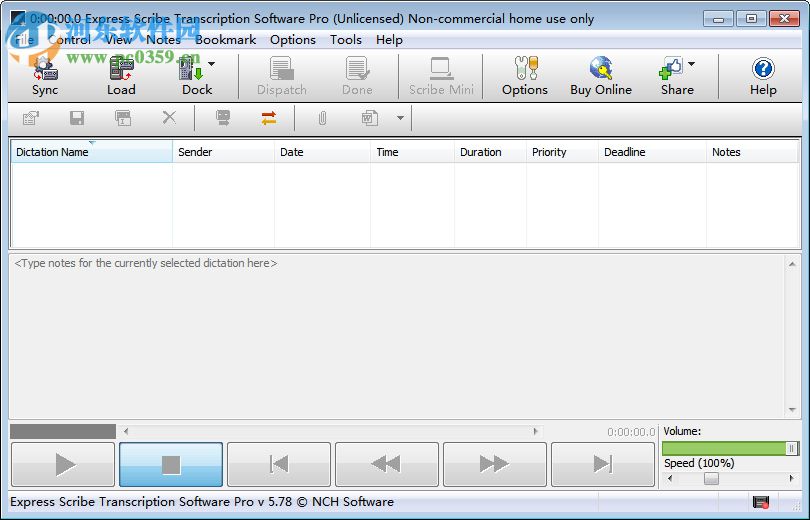Open Scribe Mini mode
Viewport: 810px width, 520px height.
tap(441, 75)
